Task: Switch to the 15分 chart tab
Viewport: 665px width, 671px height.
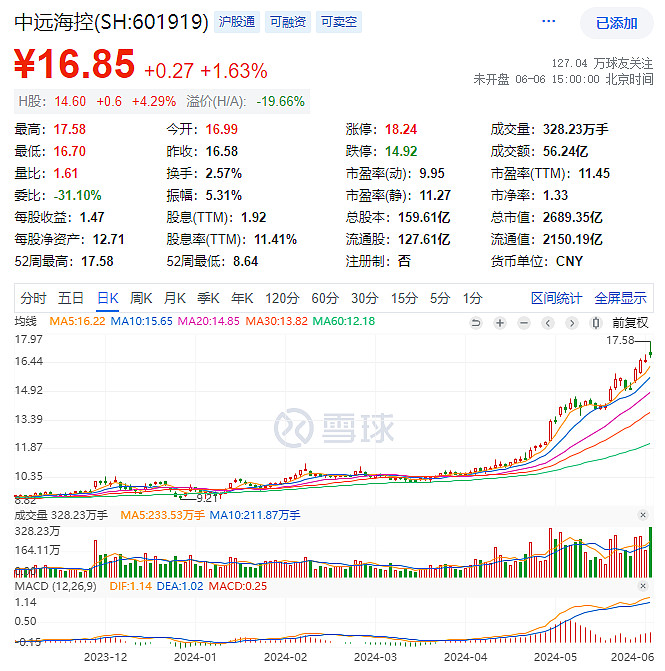Action: tap(404, 298)
